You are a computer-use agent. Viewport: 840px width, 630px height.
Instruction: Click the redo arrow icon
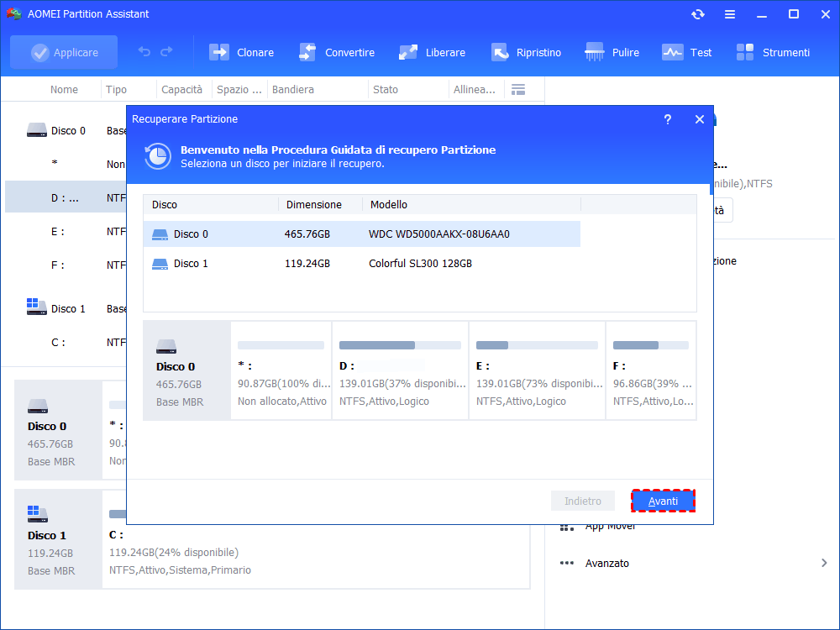166,51
